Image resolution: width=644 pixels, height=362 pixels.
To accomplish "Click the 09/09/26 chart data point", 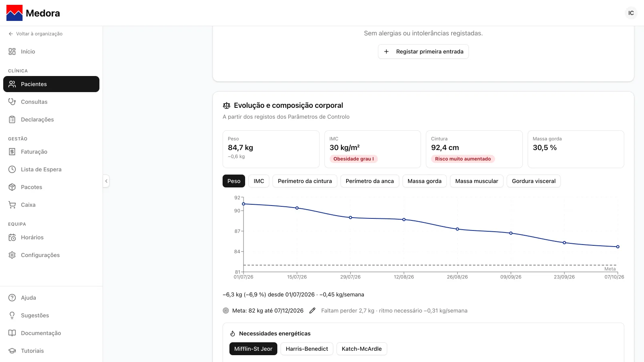I will (x=511, y=233).
